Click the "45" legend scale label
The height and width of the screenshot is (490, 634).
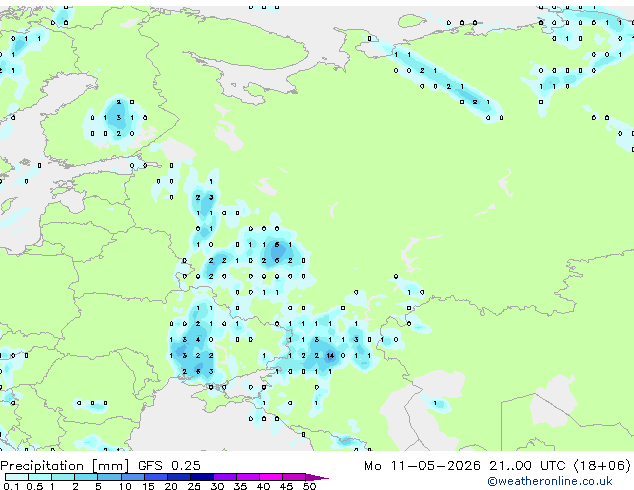(286, 486)
